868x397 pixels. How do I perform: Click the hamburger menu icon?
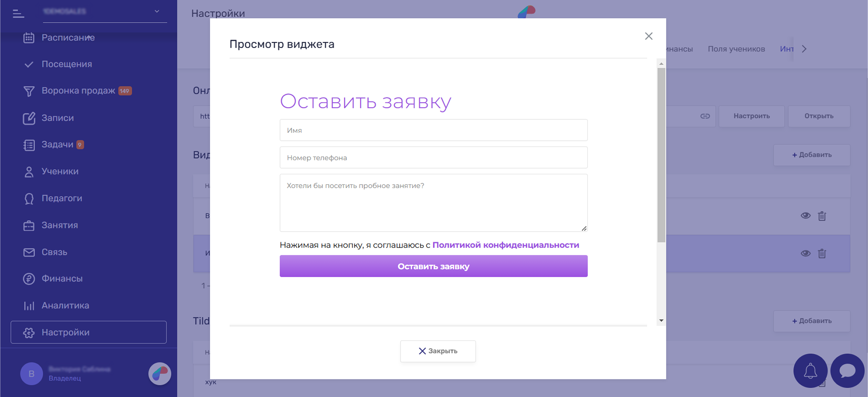click(x=18, y=14)
